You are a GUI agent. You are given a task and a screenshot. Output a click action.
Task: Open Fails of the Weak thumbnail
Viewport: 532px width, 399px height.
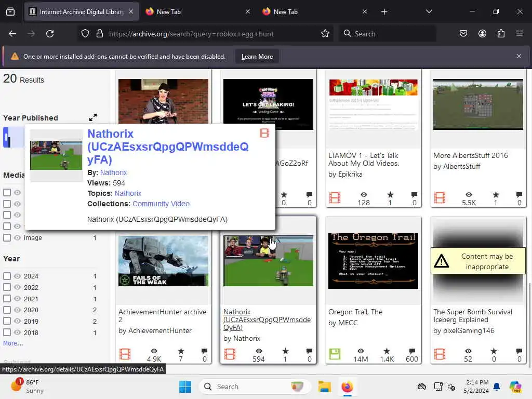[163, 261]
